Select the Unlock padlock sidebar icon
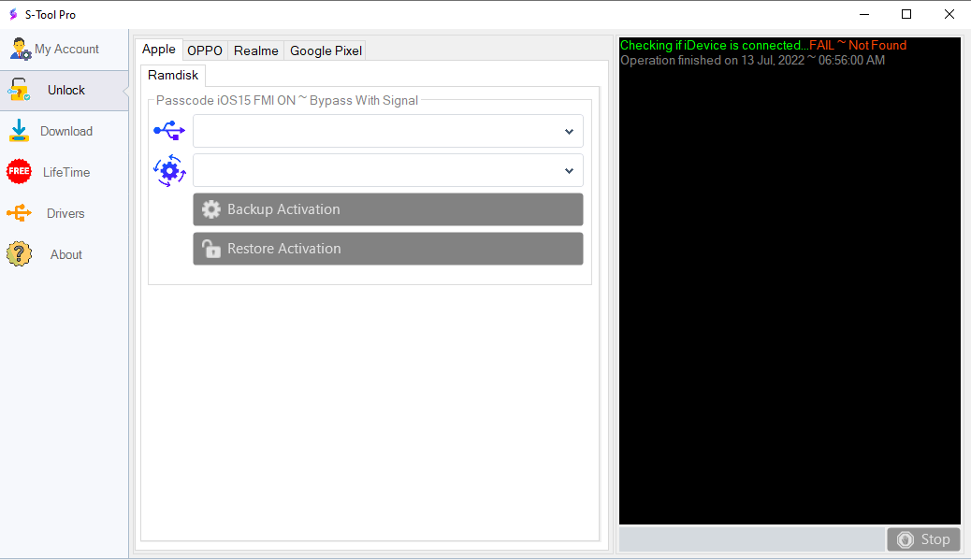 click(x=20, y=90)
